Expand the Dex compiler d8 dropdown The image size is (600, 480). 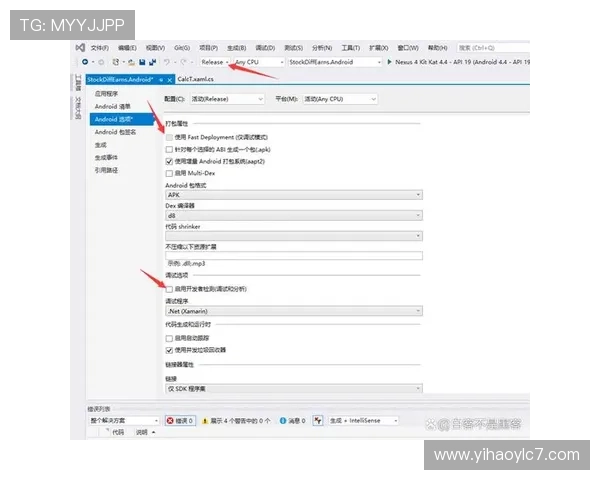click(293, 215)
